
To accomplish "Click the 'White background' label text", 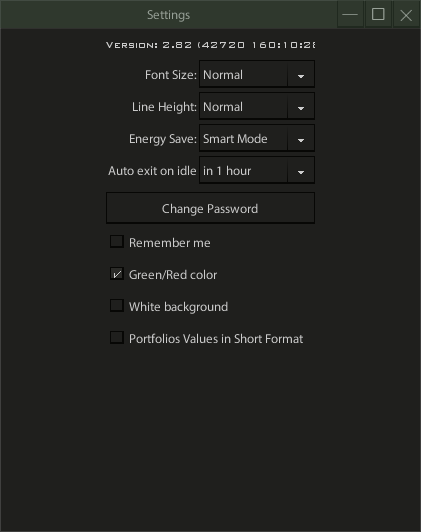I will (178, 307).
